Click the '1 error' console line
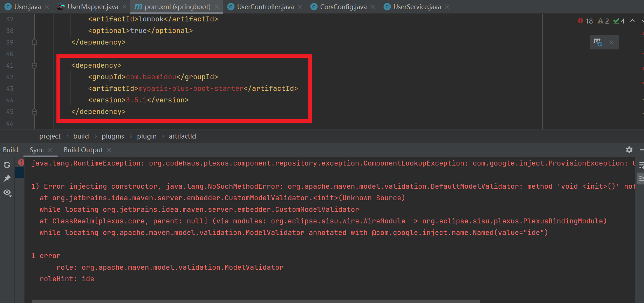The height and width of the screenshot is (303, 644). coord(46,256)
